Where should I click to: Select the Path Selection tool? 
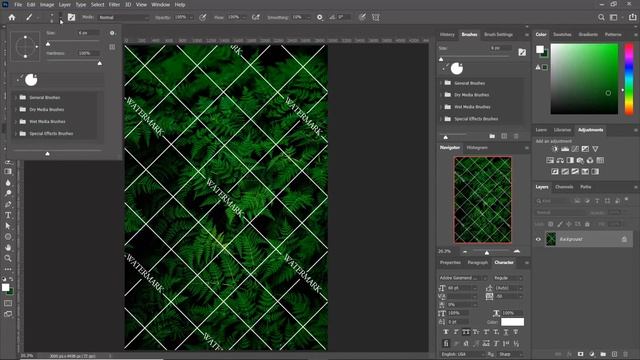coord(8,226)
